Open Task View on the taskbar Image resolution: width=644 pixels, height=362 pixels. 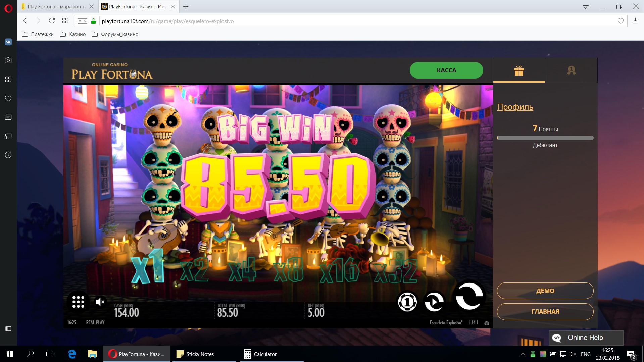[50, 354]
